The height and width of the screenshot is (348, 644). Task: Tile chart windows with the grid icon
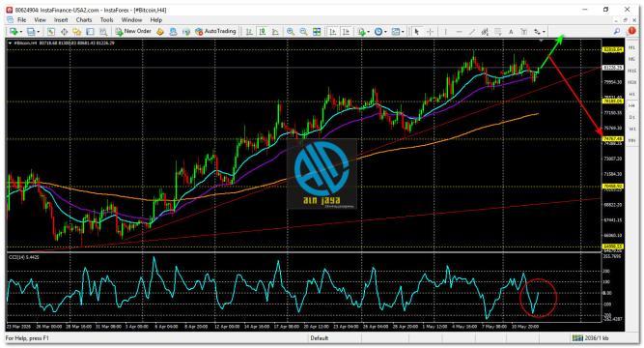point(317,31)
